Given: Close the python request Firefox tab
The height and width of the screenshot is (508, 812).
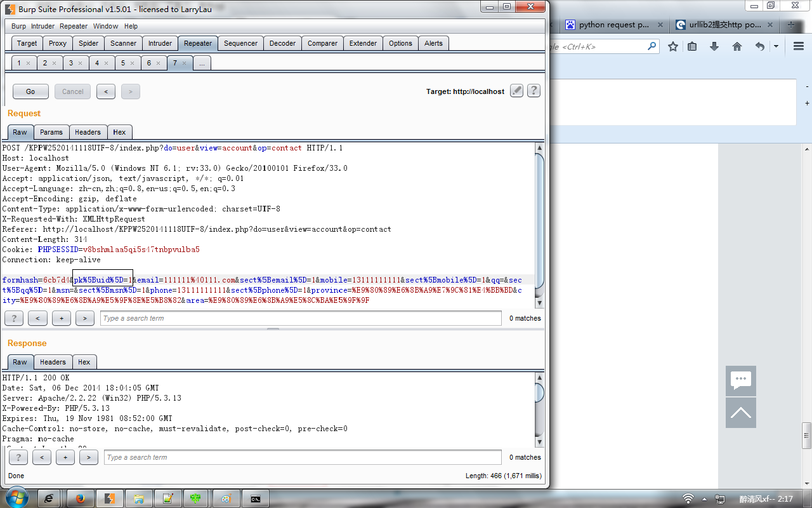Looking at the screenshot, I should click(660, 25).
